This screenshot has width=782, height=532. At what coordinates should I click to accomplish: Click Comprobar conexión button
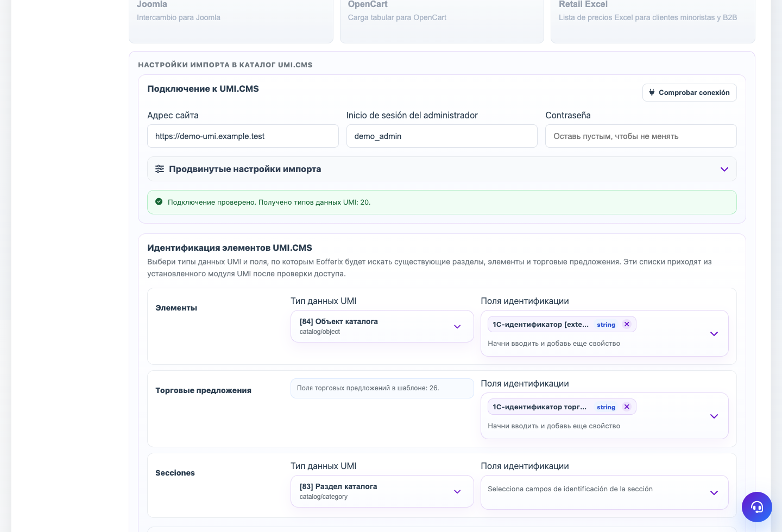pos(690,92)
